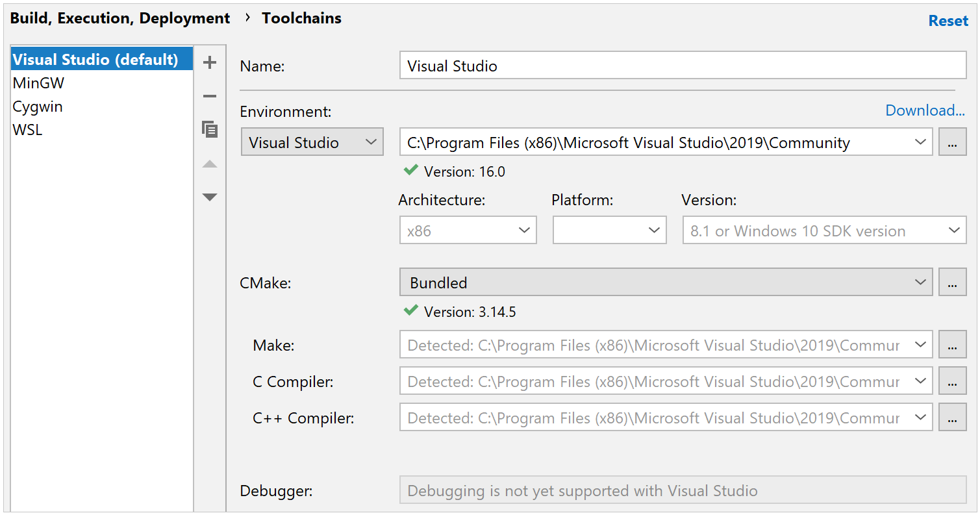The height and width of the screenshot is (513, 980).
Task: Expand the C++ Compiler dropdown
Action: point(920,418)
